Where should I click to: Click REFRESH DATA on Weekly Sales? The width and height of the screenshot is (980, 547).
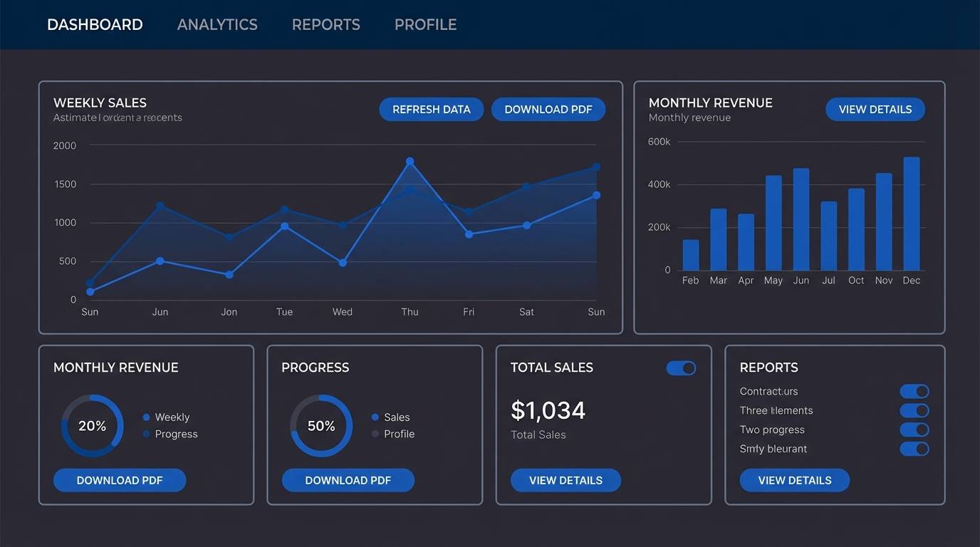click(x=431, y=109)
